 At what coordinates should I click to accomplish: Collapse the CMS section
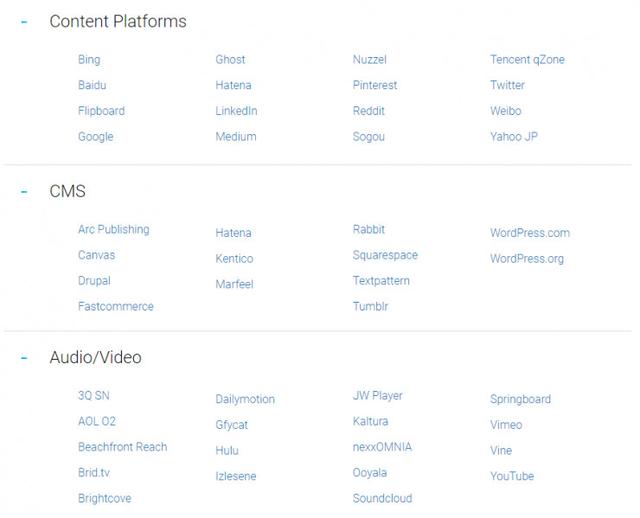pos(24,191)
